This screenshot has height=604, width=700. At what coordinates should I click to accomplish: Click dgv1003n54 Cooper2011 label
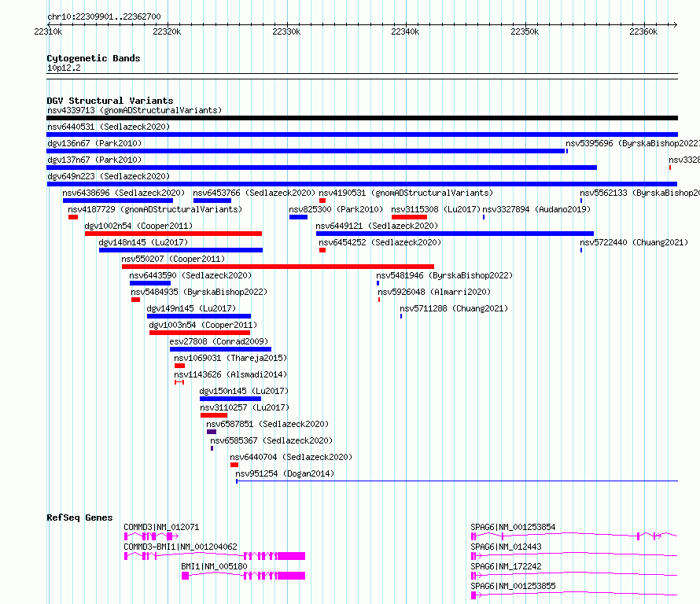(x=203, y=325)
